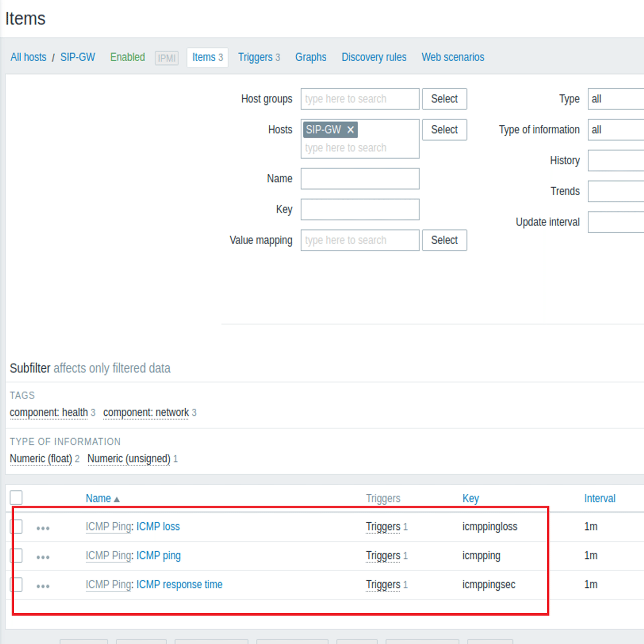Viewport: 644px width, 644px height.
Task: Check the ICMP loss row checkbox
Action: [16, 526]
